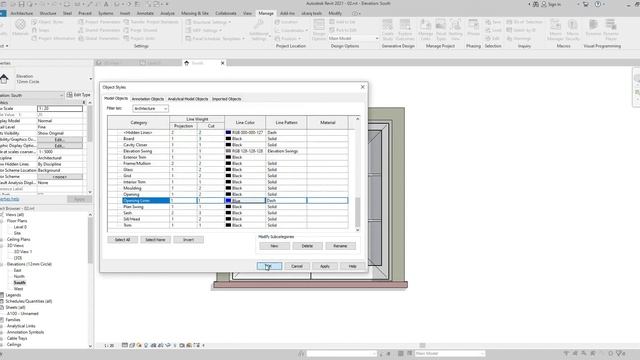Click the OK button in Object Styles
The image size is (640, 360).
pos(269,266)
